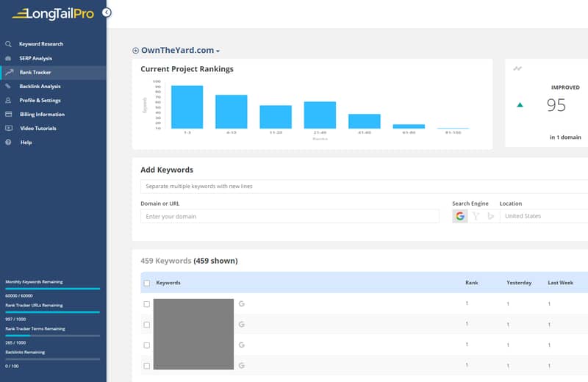Click the 265 / 1000 quota text

(x=15, y=342)
